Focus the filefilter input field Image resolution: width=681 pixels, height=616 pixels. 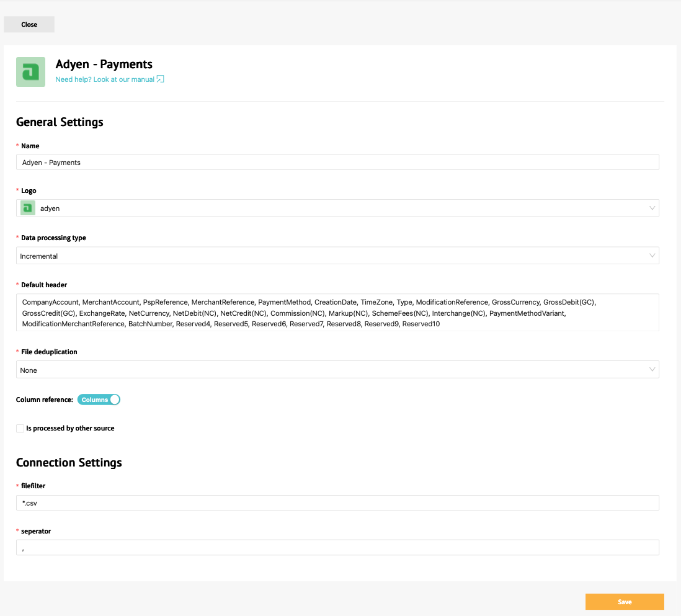point(337,503)
